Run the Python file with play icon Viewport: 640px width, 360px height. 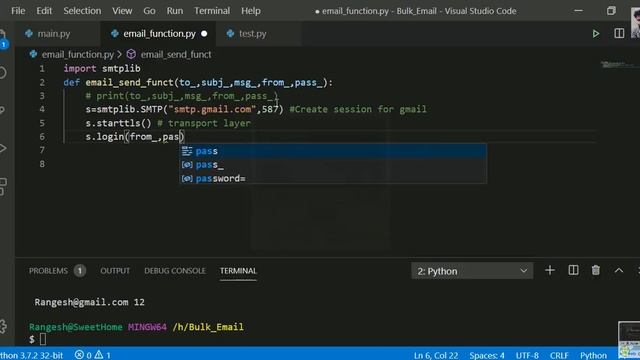pyautogui.click(x=596, y=34)
